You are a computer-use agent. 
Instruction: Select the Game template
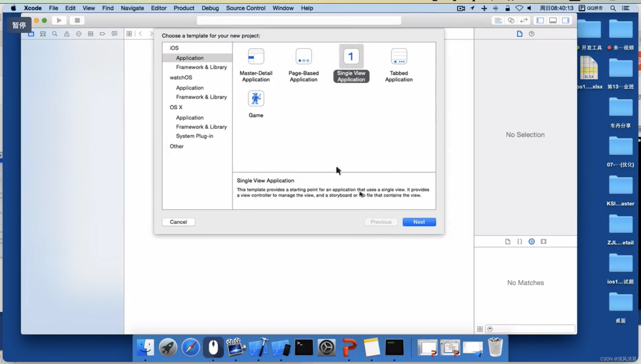click(256, 104)
